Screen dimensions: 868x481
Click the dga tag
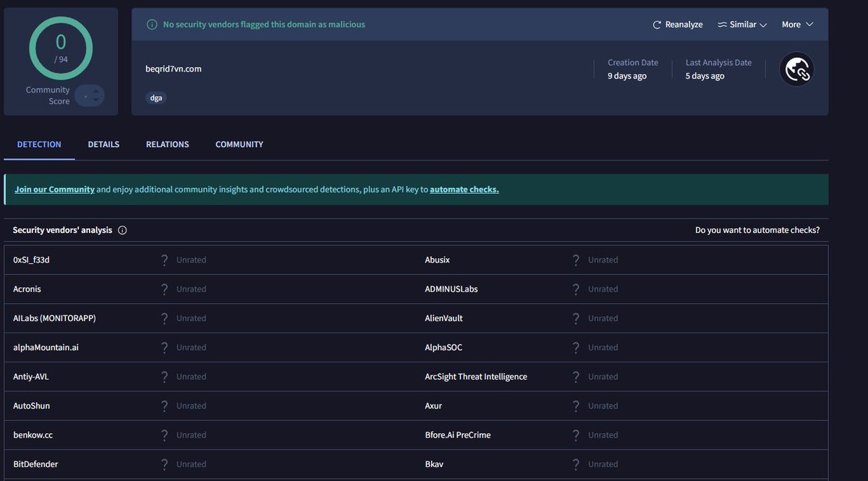(156, 98)
